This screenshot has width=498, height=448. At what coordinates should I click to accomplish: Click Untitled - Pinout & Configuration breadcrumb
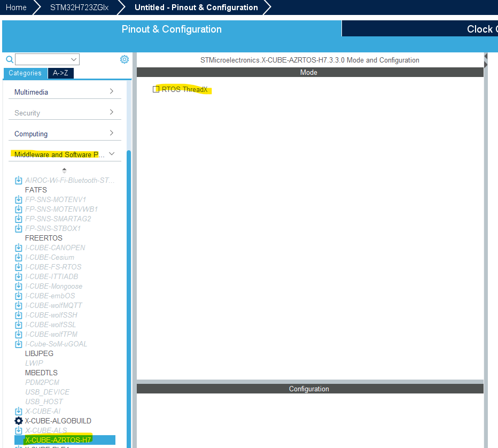pyautogui.click(x=196, y=7)
